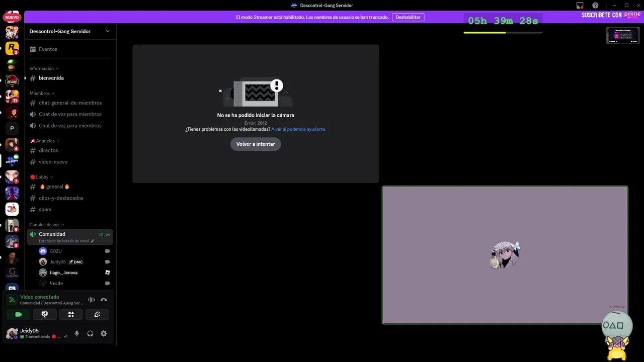Open the red JD server icon
This screenshot has width=644, height=362.
(x=12, y=209)
